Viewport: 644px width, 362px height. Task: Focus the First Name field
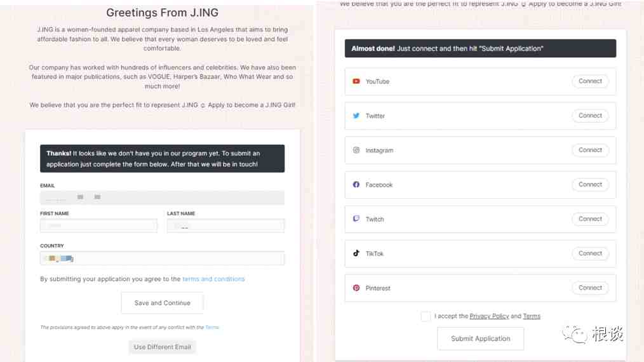pyautogui.click(x=98, y=225)
